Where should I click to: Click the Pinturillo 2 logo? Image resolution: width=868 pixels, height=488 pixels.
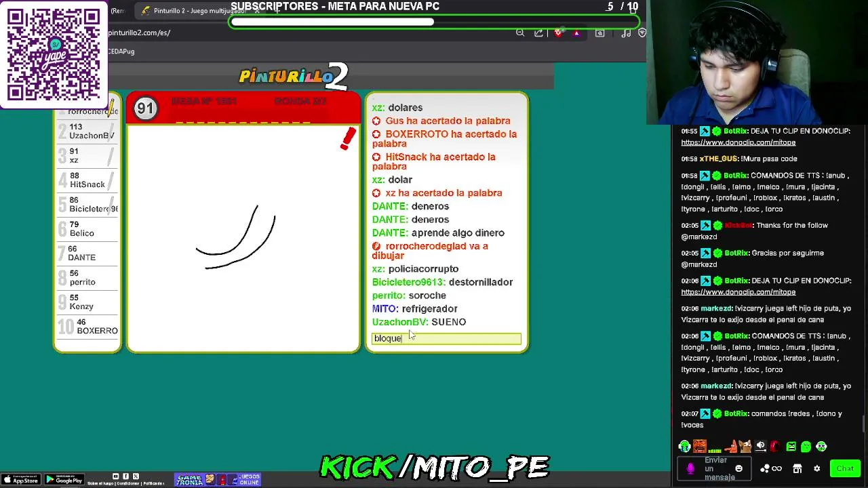pos(294,77)
